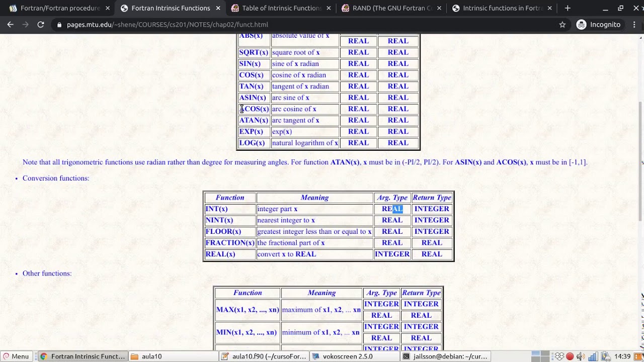Click the Dropbox tray icon
This screenshot has width=644, height=362.
coord(559,356)
